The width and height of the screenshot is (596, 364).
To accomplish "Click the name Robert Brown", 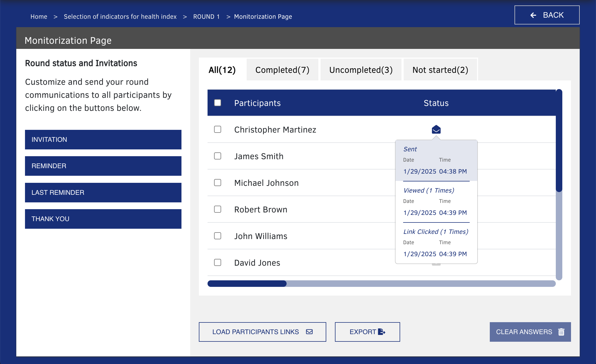I will [x=261, y=209].
